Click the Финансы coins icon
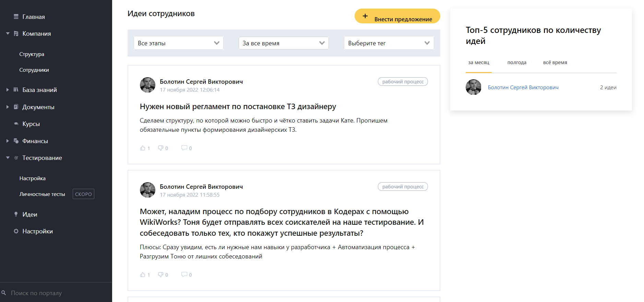Viewport: 644px width, 302px height. pyautogui.click(x=16, y=141)
